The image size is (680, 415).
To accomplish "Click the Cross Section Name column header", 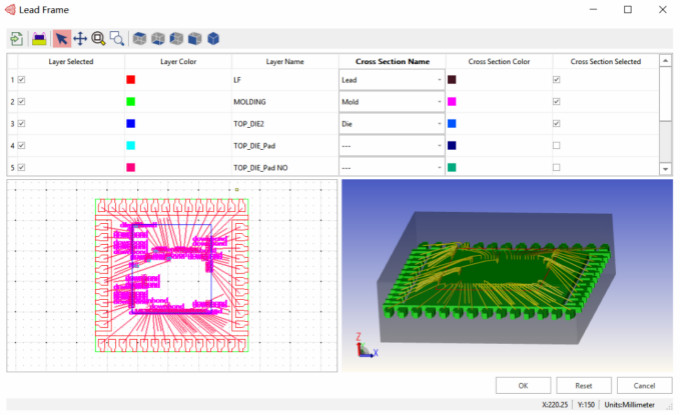I will 389,61.
